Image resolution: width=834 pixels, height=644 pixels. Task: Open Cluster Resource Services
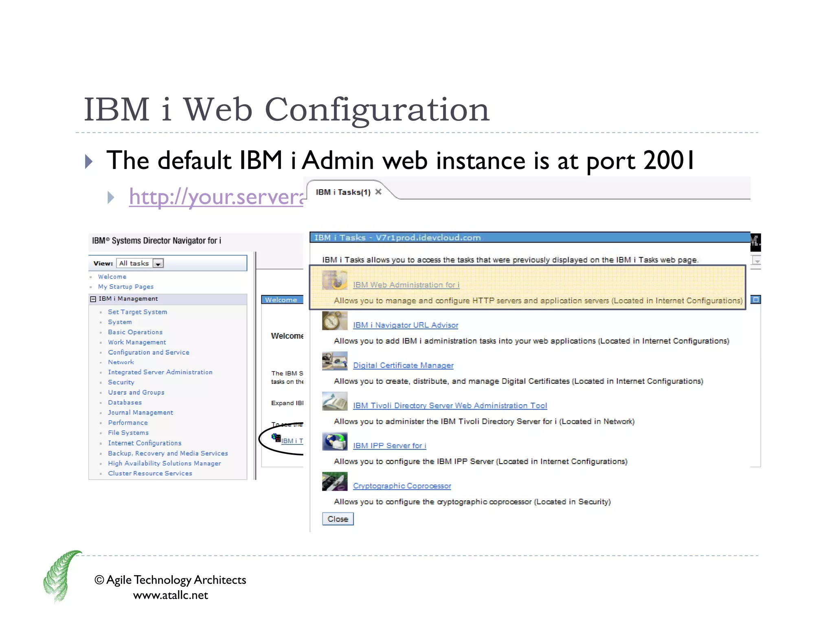150,473
